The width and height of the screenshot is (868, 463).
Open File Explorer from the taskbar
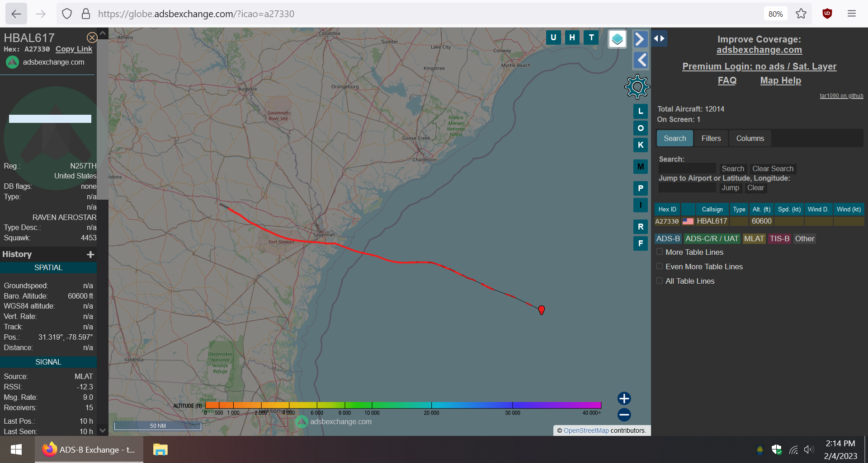[160, 449]
